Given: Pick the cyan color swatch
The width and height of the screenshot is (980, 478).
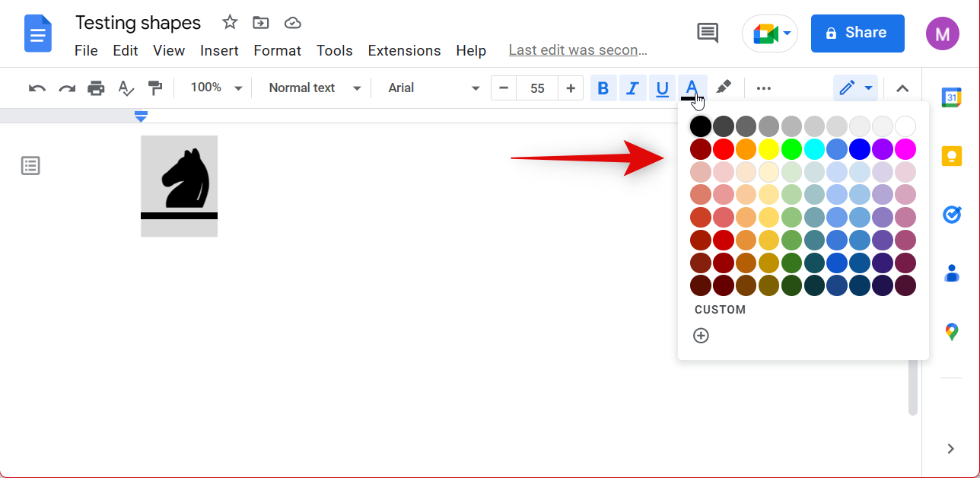Looking at the screenshot, I should [815, 149].
